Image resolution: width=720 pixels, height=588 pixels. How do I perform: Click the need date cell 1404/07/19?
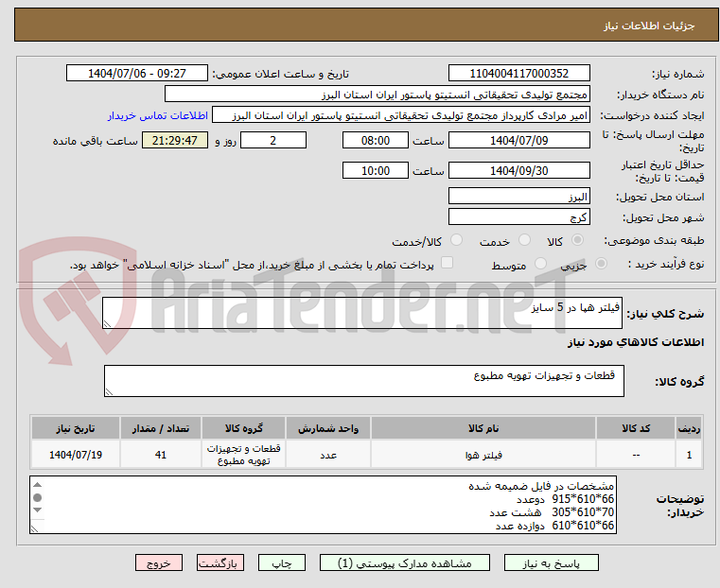[76, 455]
